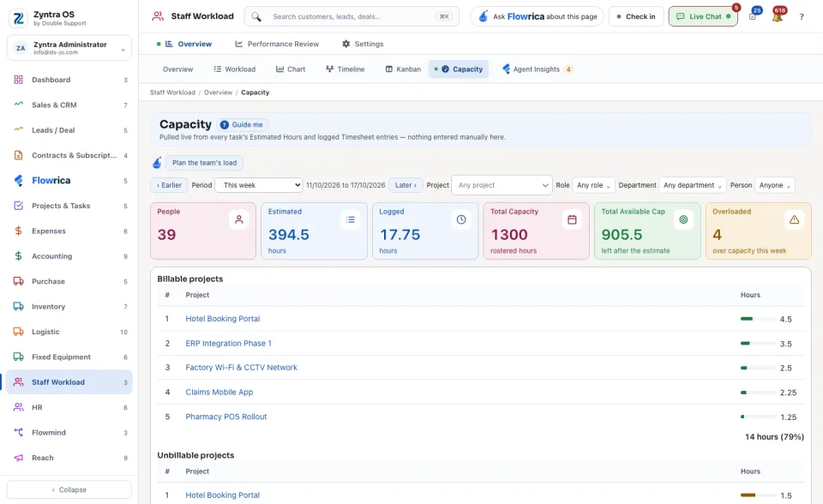The height and width of the screenshot is (504, 823).
Task: Open the notifications bell icon
Action: pyautogui.click(x=778, y=17)
